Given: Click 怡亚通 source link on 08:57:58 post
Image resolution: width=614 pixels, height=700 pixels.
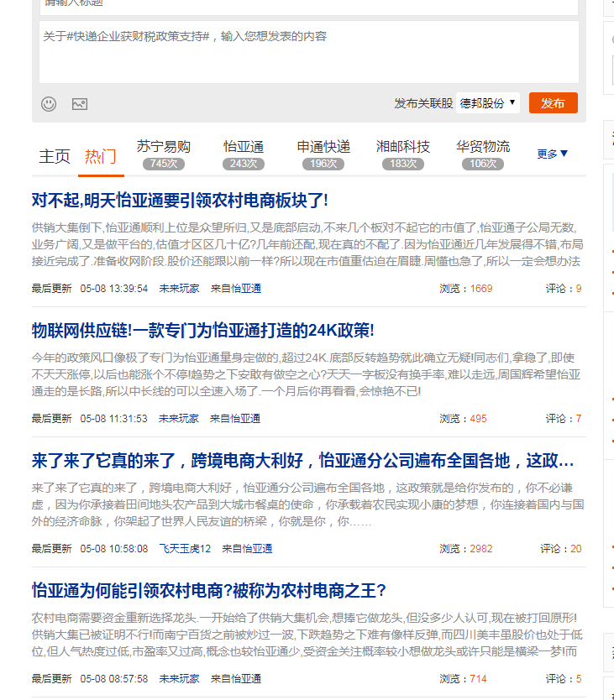Looking at the screenshot, I should pyautogui.click(x=246, y=678).
